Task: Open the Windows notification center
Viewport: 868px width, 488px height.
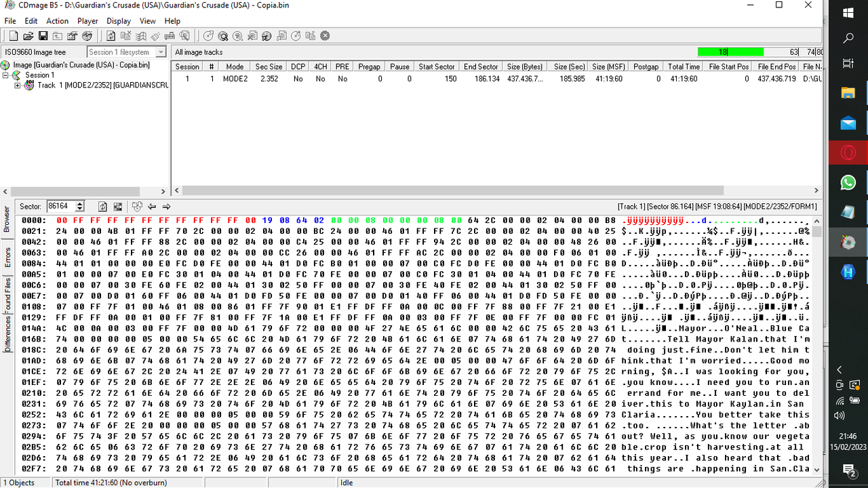Action: (x=848, y=469)
